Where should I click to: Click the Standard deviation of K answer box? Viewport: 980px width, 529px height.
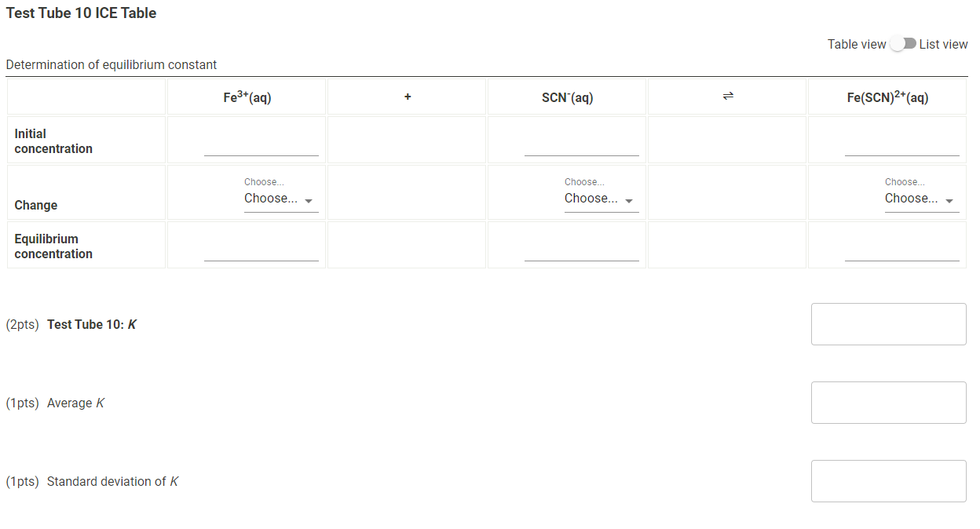coord(888,480)
